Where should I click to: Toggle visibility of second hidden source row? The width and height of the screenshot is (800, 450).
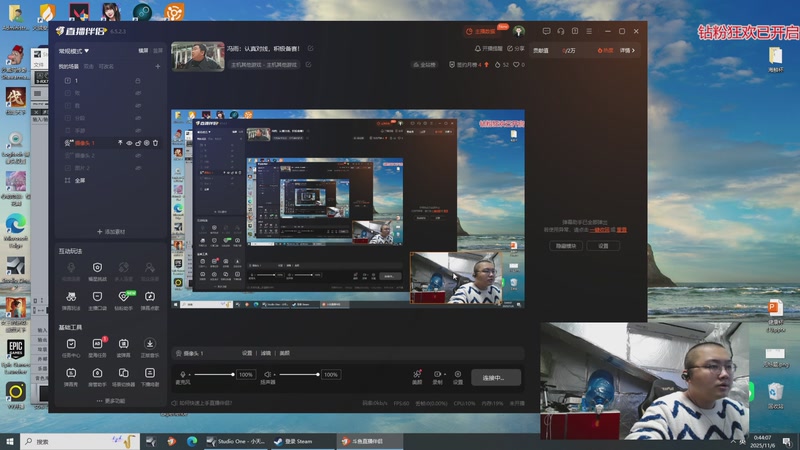(138, 93)
